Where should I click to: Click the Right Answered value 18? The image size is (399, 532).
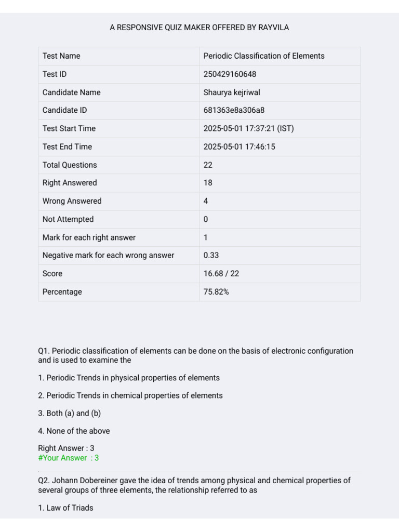(208, 183)
